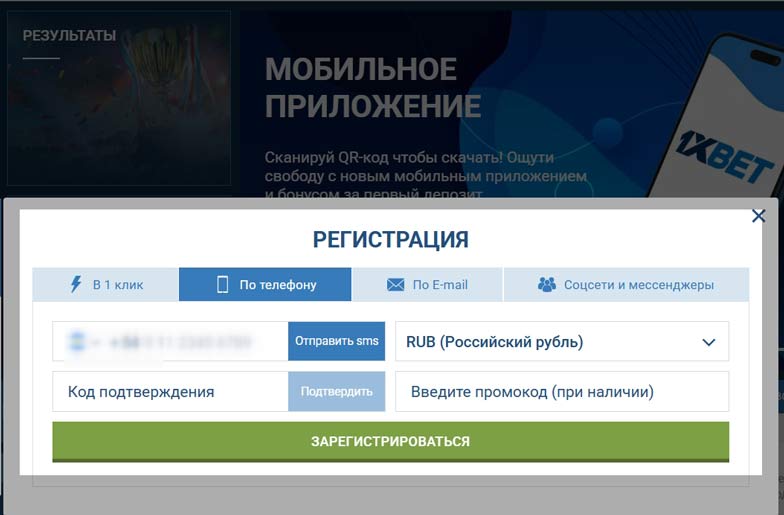Click the blurred phone number field

170,341
